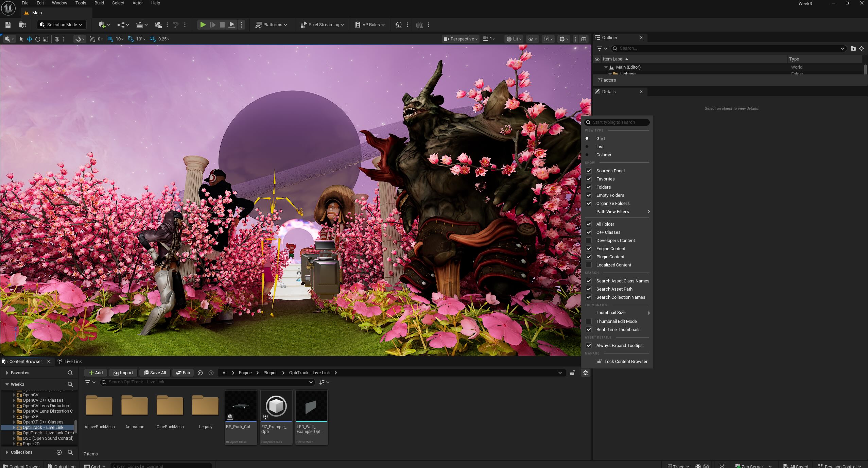The height and width of the screenshot is (468, 868).
Task: Select the rotate transform tool in viewport toolbar
Action: coord(38,39)
